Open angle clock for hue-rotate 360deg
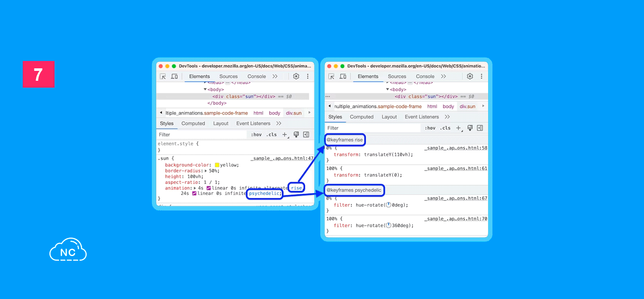This screenshot has height=299, width=644. click(x=389, y=226)
